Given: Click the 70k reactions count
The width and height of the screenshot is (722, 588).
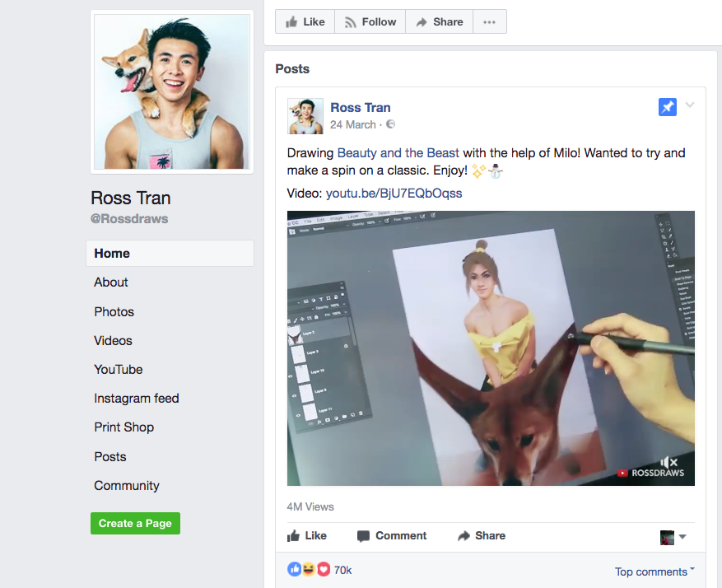Looking at the screenshot, I should (x=342, y=571).
